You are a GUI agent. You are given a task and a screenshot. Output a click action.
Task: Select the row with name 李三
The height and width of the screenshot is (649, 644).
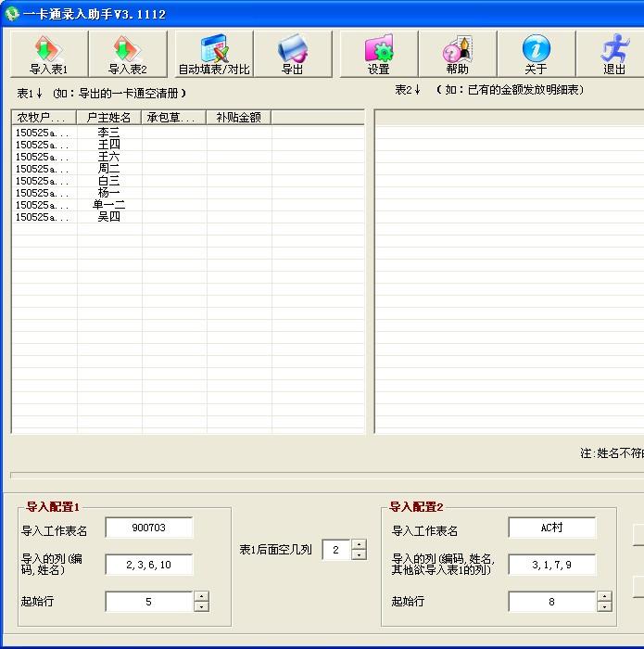108,133
